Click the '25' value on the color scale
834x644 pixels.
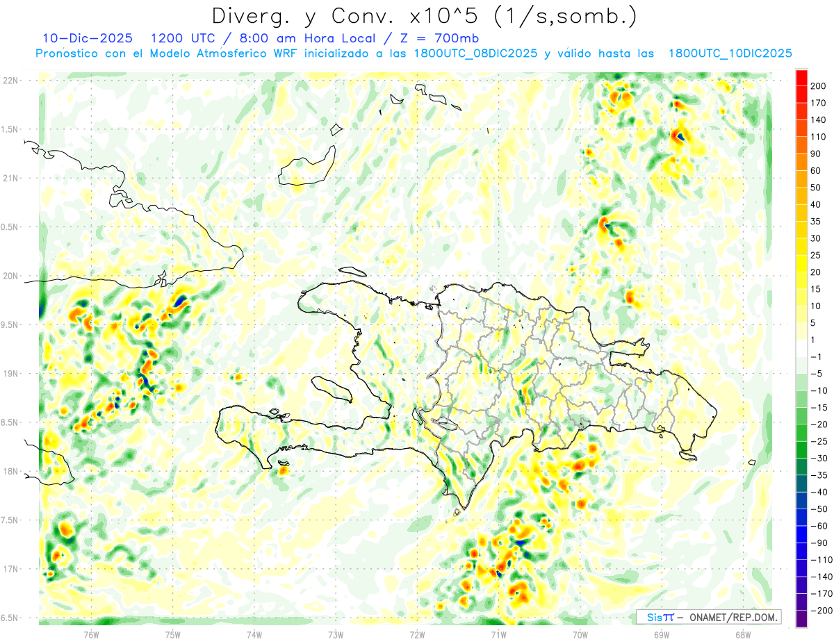pos(816,255)
